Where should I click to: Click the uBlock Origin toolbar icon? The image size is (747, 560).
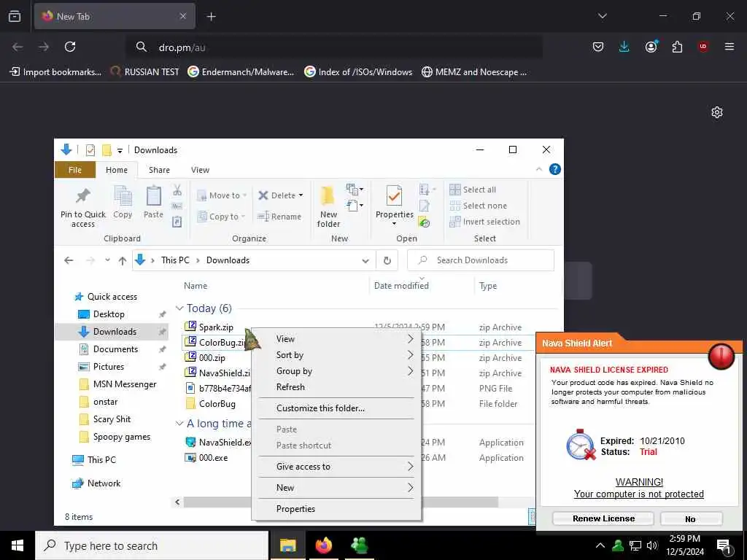point(703,47)
